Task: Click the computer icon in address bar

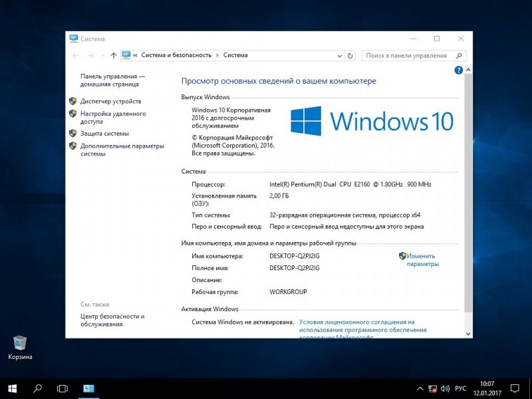Action: tap(126, 55)
